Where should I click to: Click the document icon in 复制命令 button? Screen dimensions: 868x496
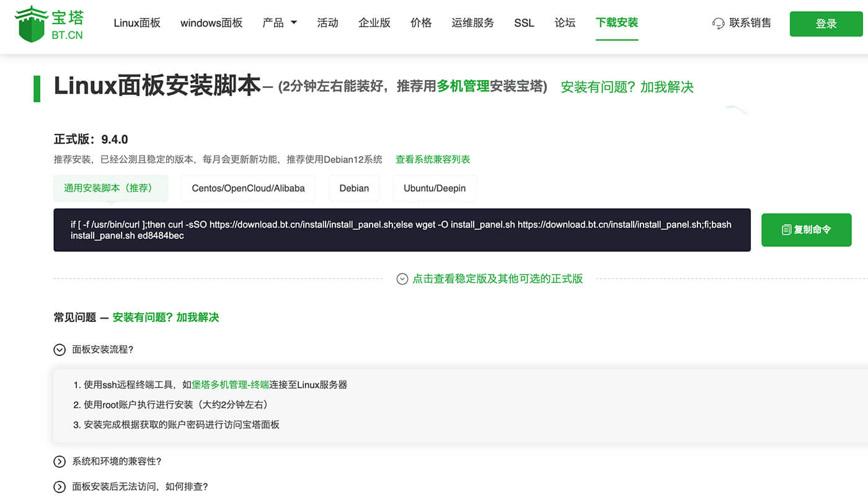[786, 230]
